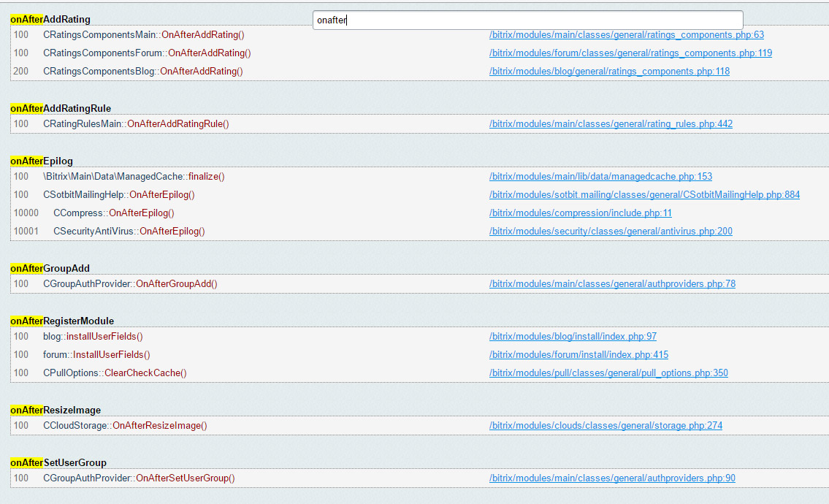Open blog install index.php:97 link
Screen dimensions: 829x504
(x=573, y=336)
